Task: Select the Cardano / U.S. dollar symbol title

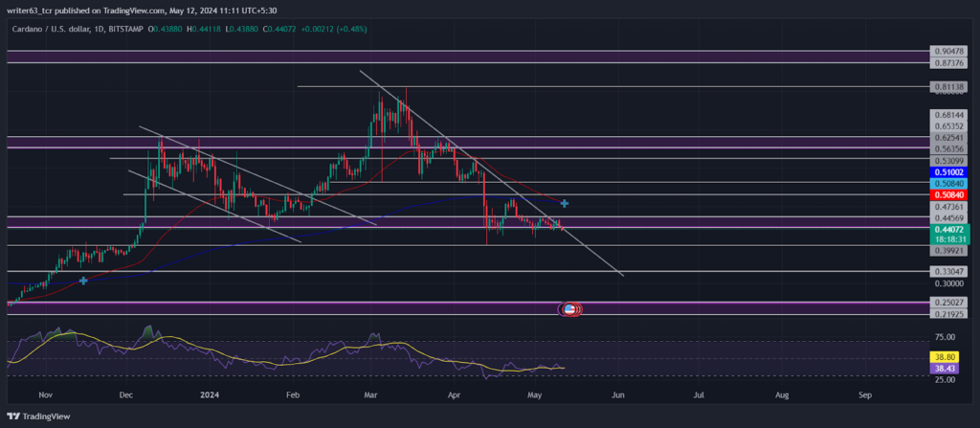Action: [x=54, y=30]
